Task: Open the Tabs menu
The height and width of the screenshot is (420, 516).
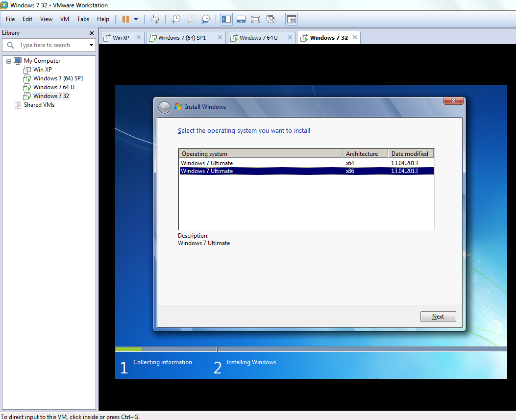Action: (x=83, y=19)
